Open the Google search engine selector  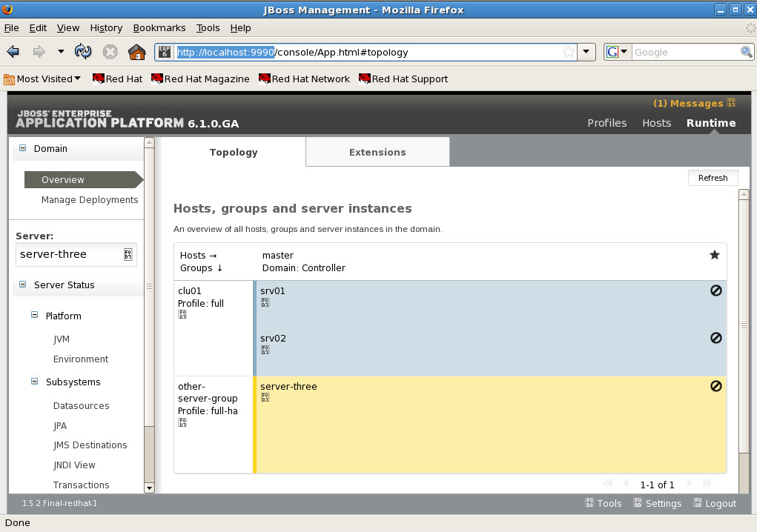click(x=617, y=52)
